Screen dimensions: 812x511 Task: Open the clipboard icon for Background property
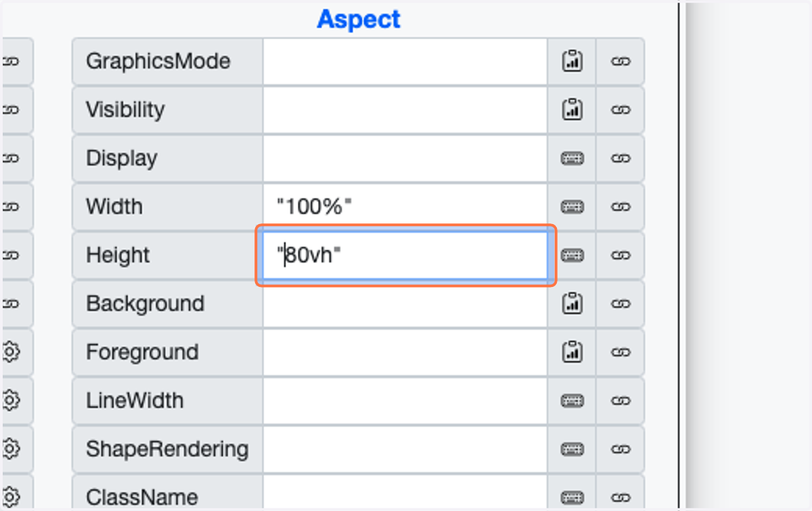[572, 304]
